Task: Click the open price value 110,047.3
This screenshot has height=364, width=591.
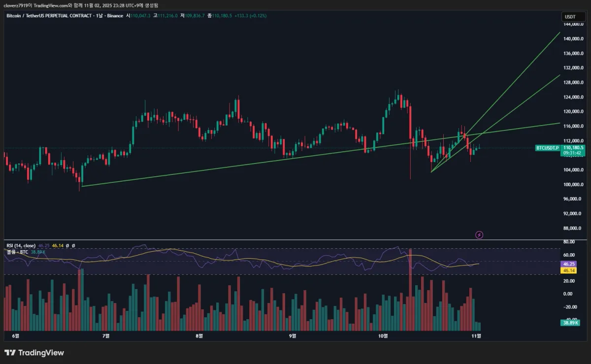Action: coord(141,16)
